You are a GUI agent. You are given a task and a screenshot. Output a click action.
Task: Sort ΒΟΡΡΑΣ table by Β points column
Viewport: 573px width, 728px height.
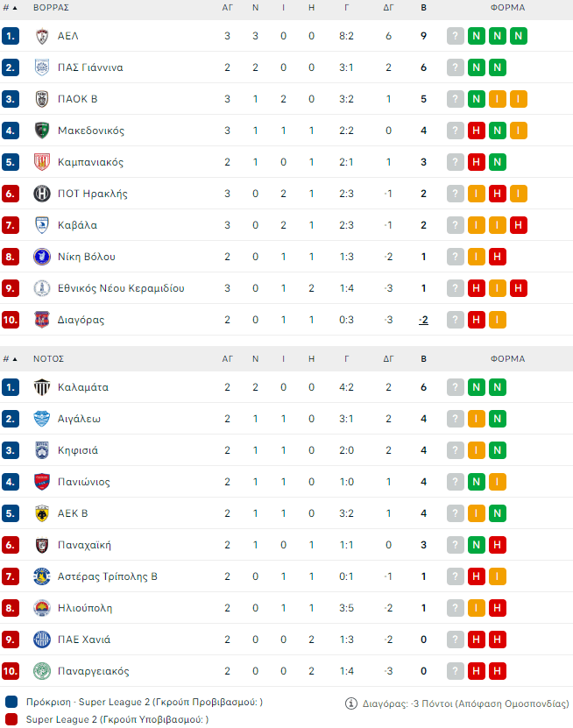pyautogui.click(x=423, y=7)
